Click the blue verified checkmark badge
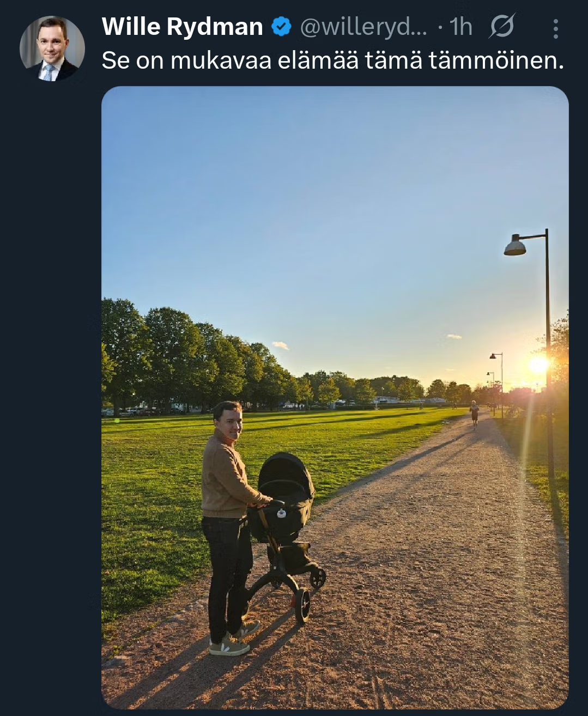The image size is (588, 716). point(281,27)
